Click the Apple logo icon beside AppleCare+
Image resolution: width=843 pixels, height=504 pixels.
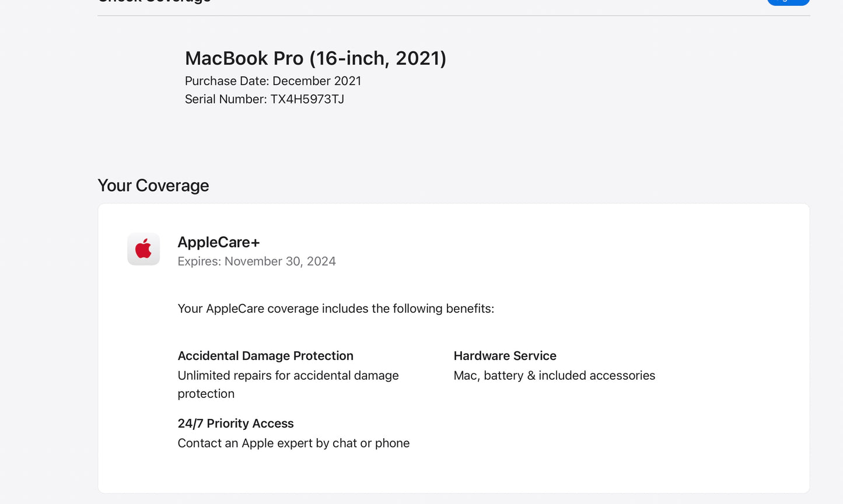click(143, 249)
